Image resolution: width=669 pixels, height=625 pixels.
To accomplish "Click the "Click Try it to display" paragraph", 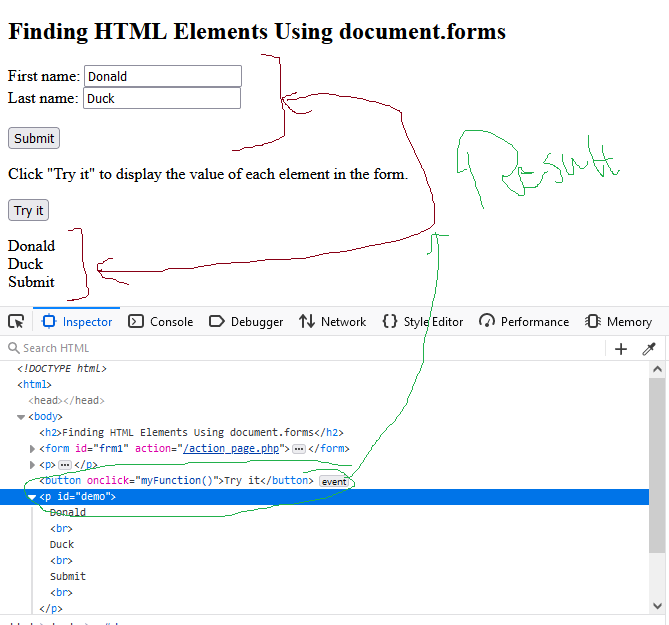I will pos(208,174).
